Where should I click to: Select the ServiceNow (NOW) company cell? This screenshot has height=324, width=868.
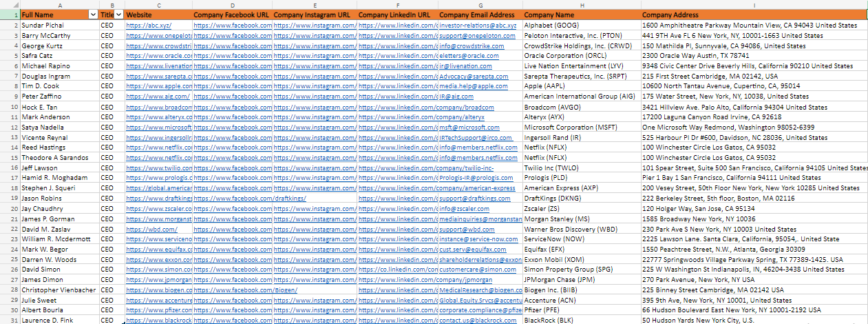tap(582, 239)
